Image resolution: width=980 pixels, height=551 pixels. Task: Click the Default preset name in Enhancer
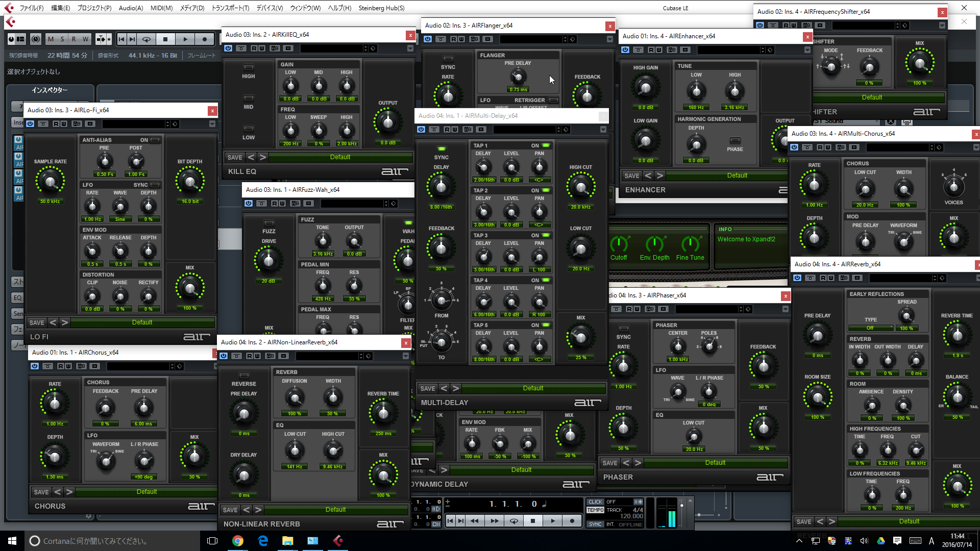[x=737, y=176]
